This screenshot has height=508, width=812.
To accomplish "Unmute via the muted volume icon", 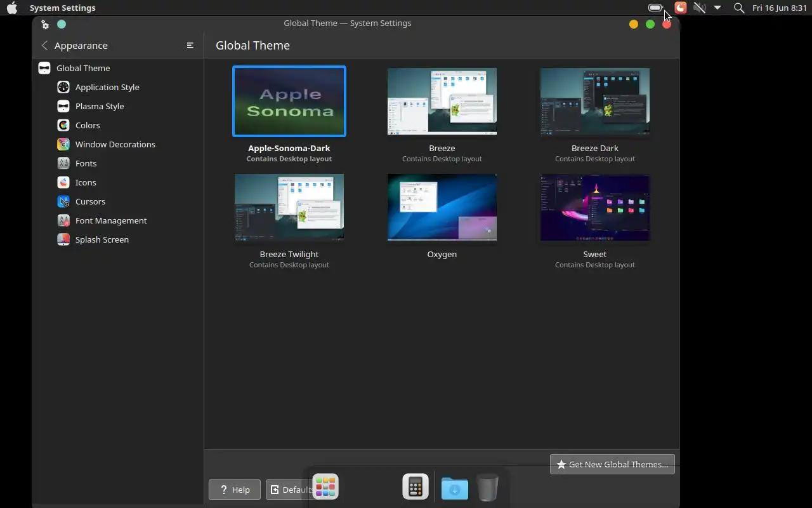I will point(699,8).
